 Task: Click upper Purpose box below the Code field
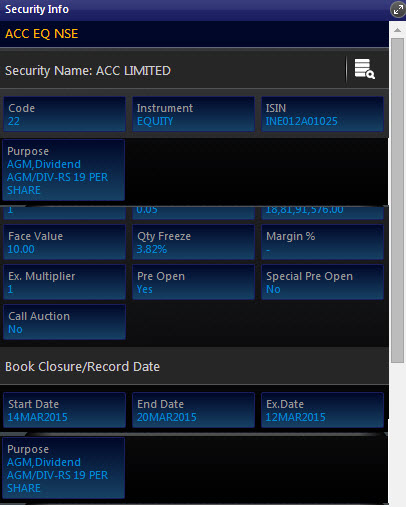(x=64, y=170)
